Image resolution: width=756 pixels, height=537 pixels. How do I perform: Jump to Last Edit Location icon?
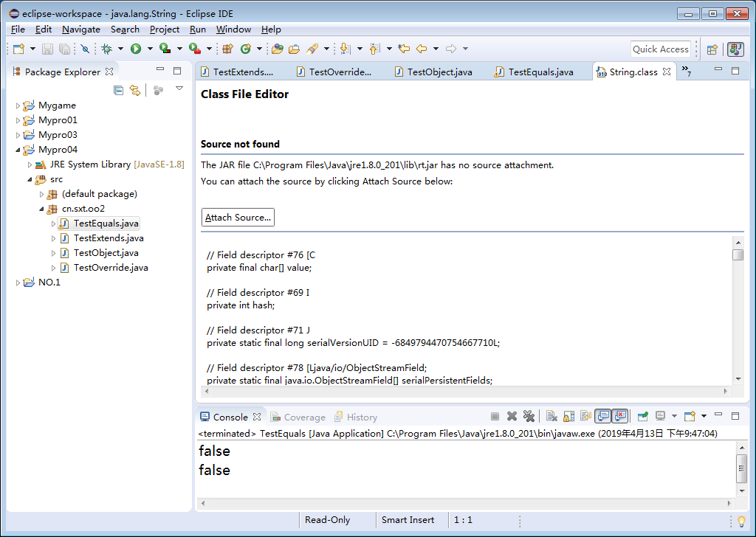coord(404,49)
